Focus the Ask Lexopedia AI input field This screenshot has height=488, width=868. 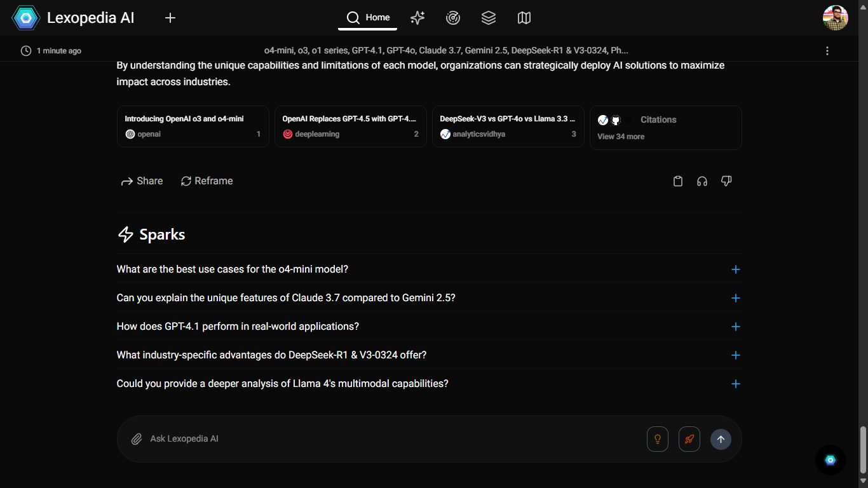tap(394, 439)
